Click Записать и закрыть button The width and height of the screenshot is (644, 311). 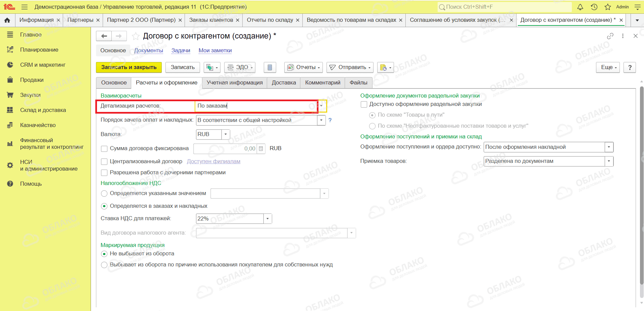[x=129, y=67]
